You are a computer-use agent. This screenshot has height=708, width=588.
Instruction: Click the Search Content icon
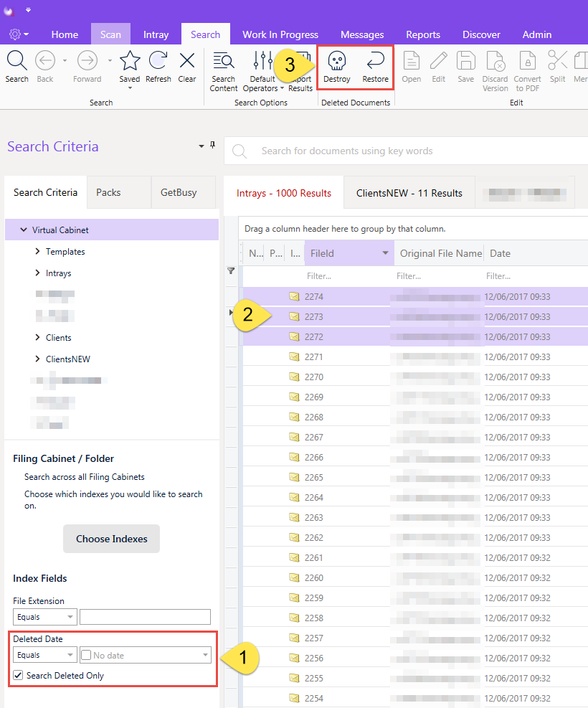click(224, 60)
